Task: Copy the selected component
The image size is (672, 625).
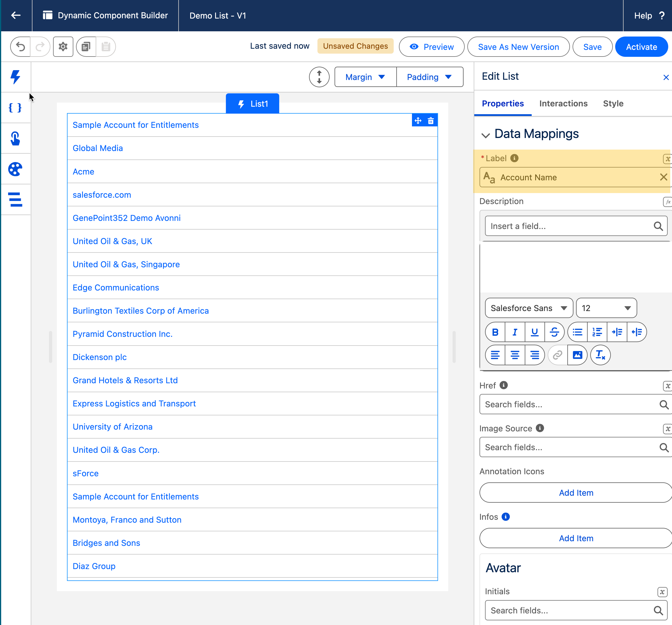Action: click(x=86, y=47)
